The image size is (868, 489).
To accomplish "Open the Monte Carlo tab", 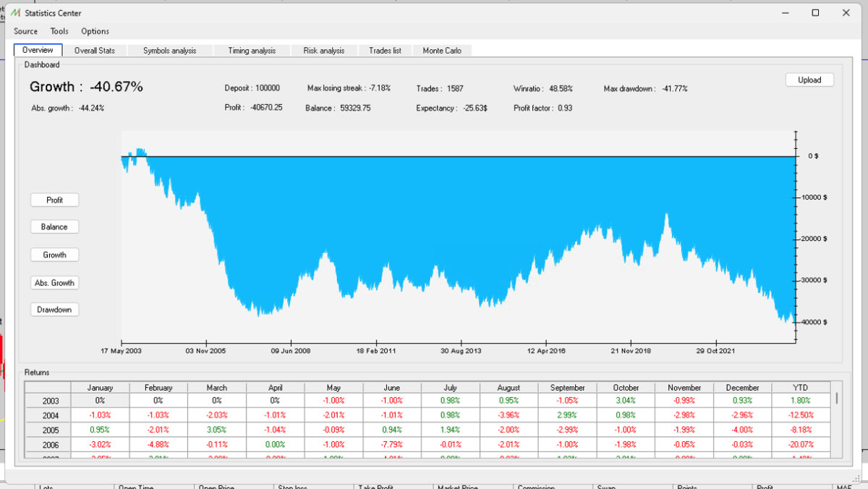I will tap(442, 51).
